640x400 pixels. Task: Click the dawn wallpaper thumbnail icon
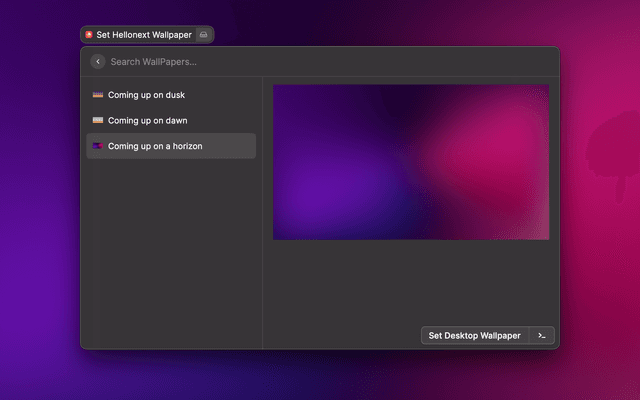pyautogui.click(x=97, y=120)
